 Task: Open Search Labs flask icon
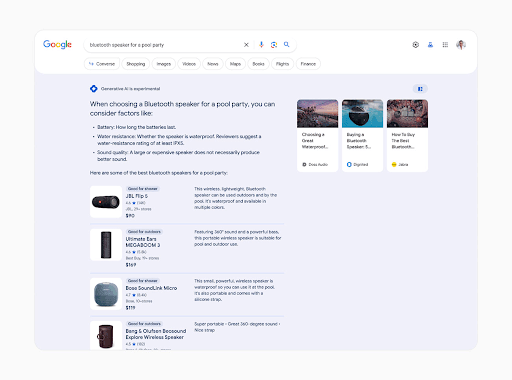point(430,45)
